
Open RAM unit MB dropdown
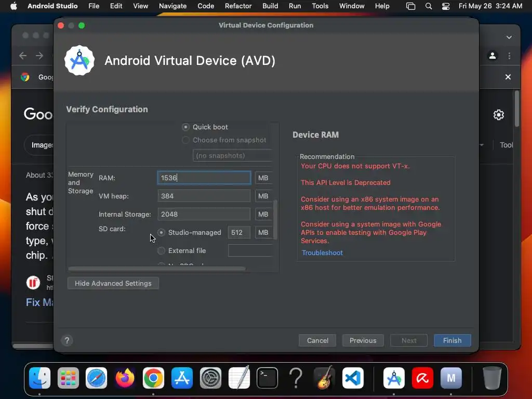tap(263, 178)
